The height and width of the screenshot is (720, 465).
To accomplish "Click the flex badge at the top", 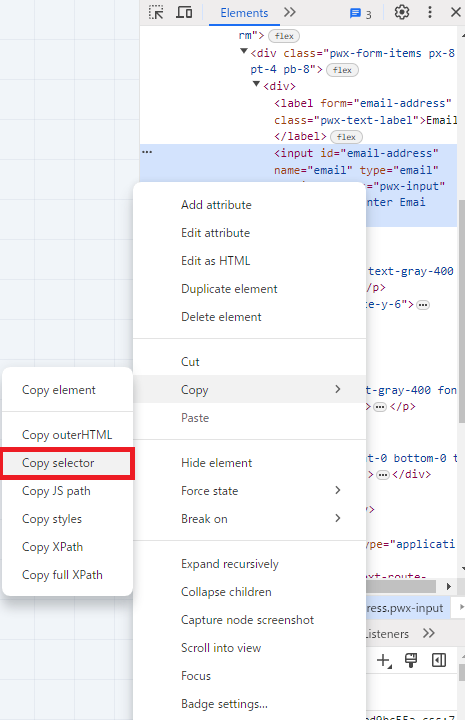I will (x=284, y=36).
